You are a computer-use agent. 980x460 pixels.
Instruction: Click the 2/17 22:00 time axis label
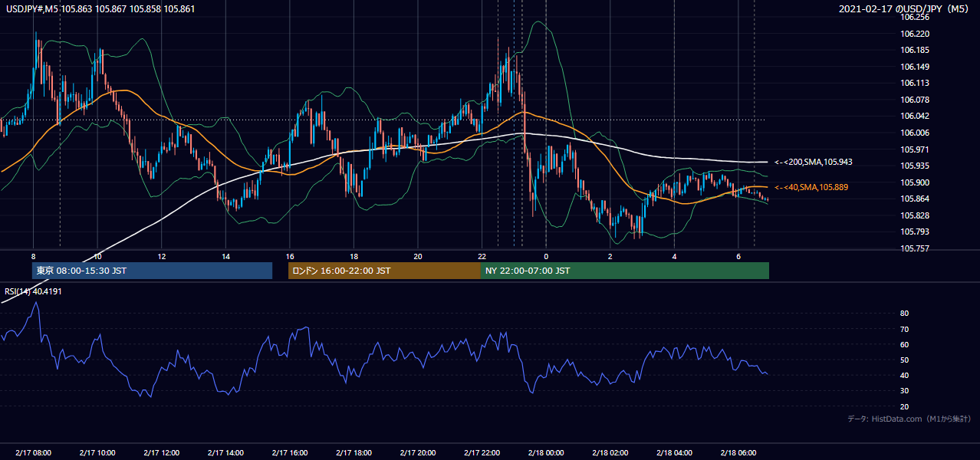(482, 452)
